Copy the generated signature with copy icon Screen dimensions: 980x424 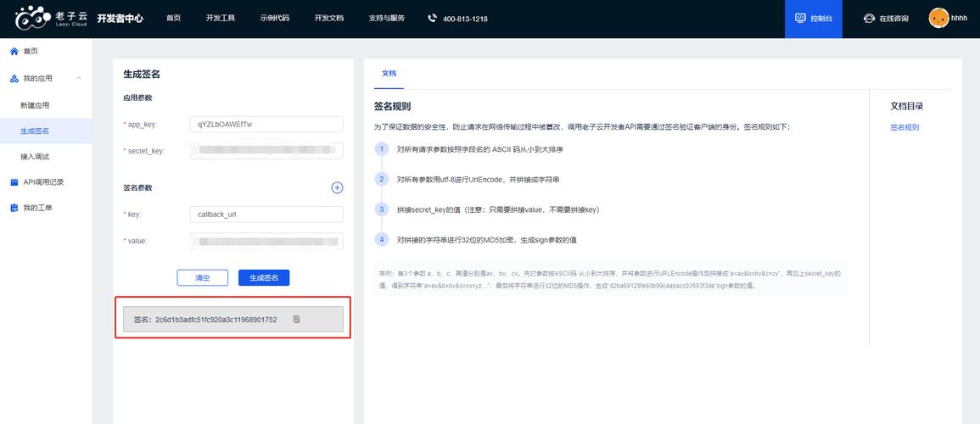pyautogui.click(x=296, y=319)
